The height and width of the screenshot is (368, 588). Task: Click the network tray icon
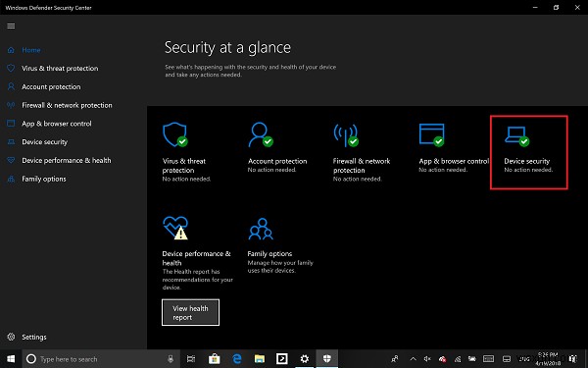[x=458, y=359]
